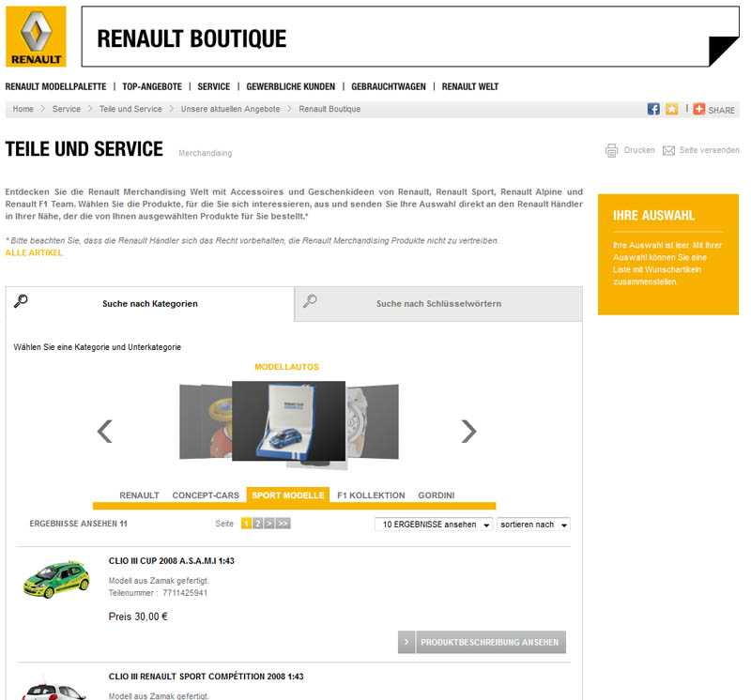Viewport: 751px width, 700px height.
Task: Click the right carousel arrow
Action: click(468, 431)
